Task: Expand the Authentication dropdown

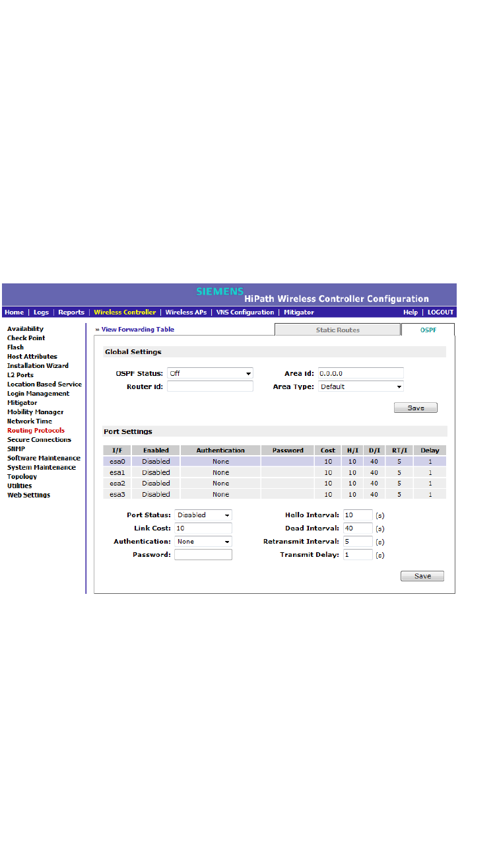Action: point(203,541)
